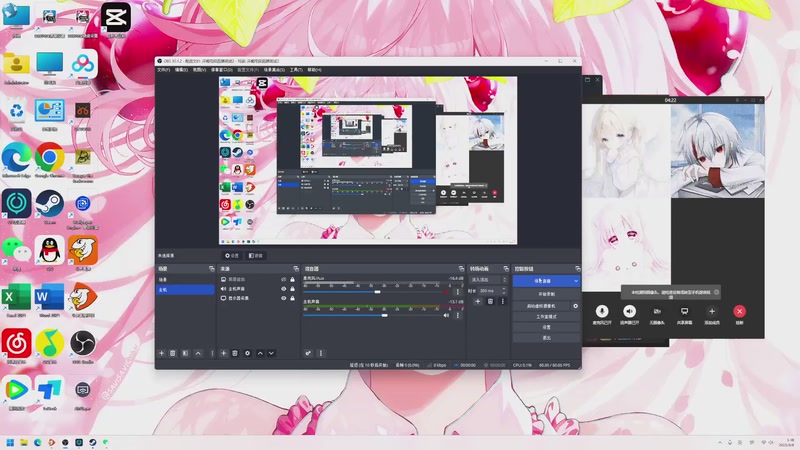Open scene filters icon in the Scenes toolbar
800x450 pixels.
click(x=185, y=353)
